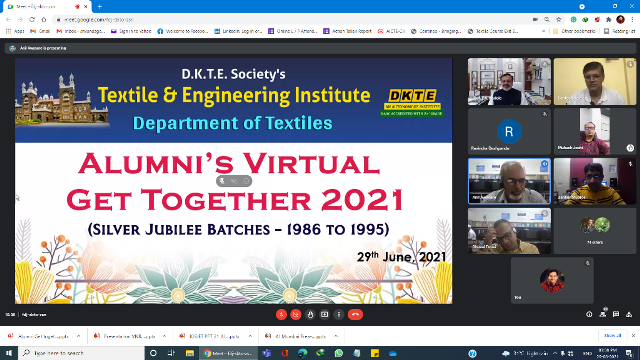This screenshot has height=360, width=640.
Task: Open the Welcome to Facebook bookmark
Action: [183, 31]
